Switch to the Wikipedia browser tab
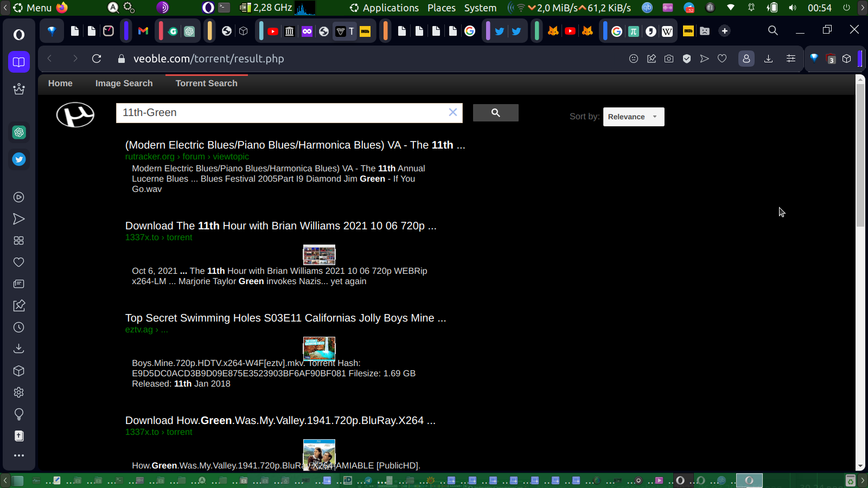The height and width of the screenshot is (488, 868). point(667,31)
